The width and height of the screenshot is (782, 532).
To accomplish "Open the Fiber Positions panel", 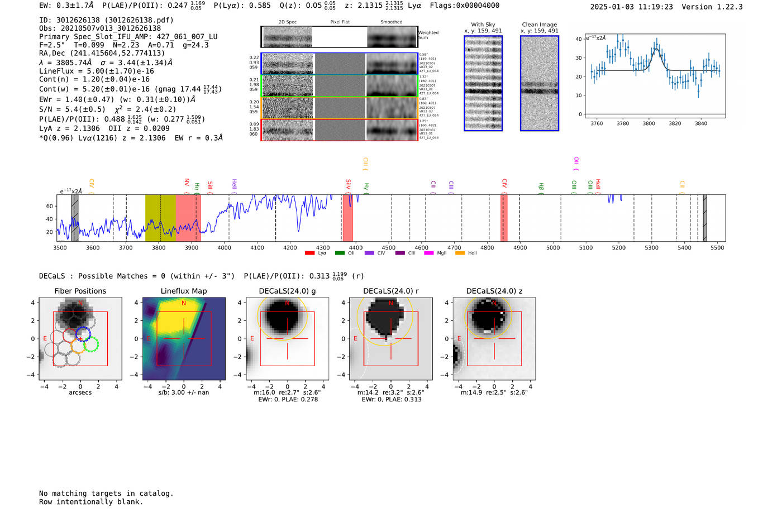I will [80, 339].
